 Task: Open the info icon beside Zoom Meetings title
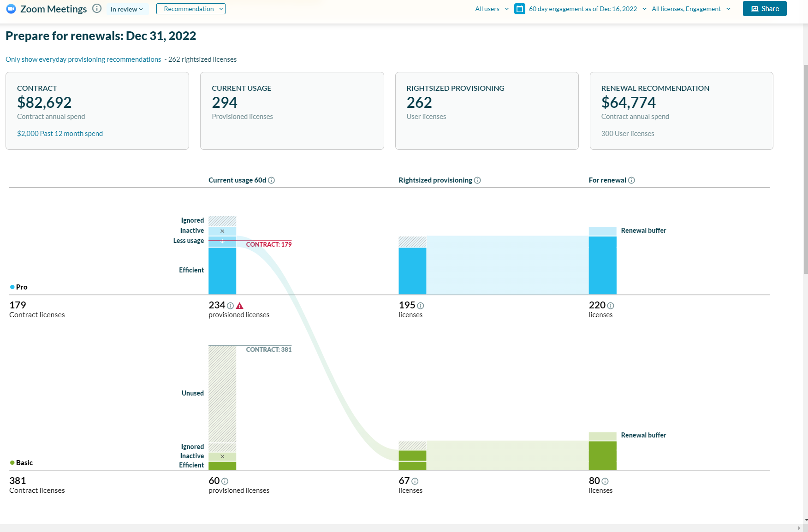[x=97, y=9]
